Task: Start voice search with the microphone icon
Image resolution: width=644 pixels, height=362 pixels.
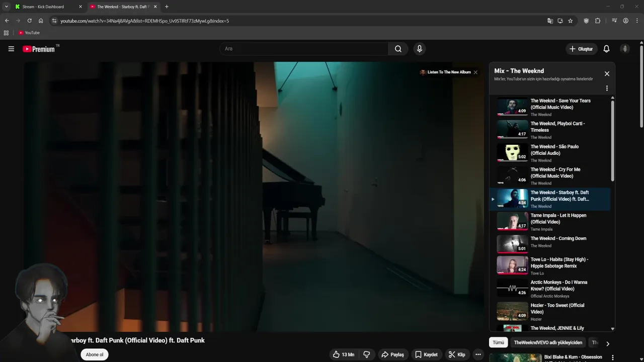Action: [x=420, y=49]
